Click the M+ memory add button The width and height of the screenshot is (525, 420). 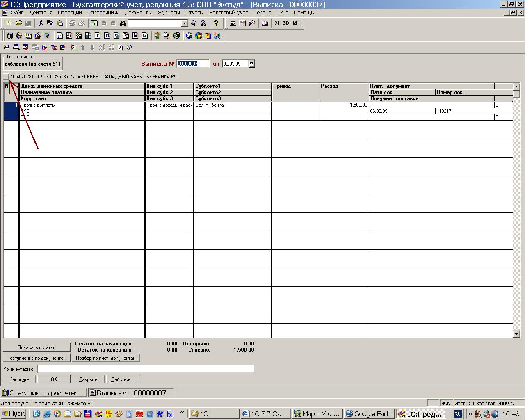pos(287,23)
